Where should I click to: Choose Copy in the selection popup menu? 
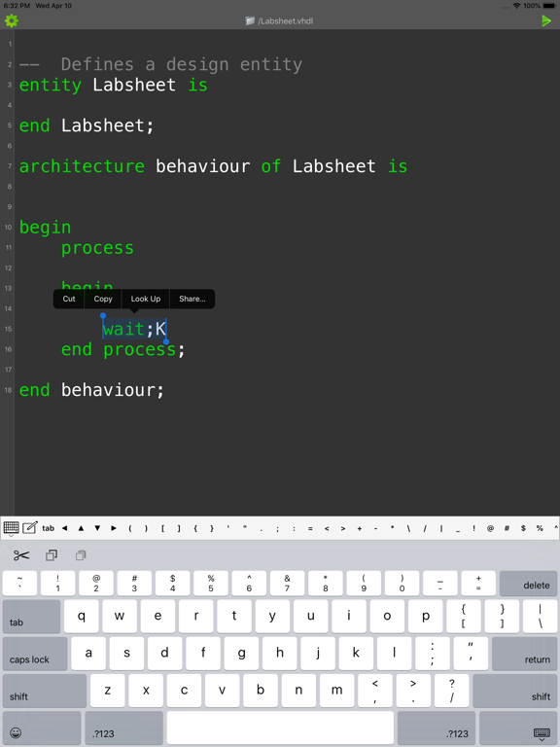(x=103, y=299)
